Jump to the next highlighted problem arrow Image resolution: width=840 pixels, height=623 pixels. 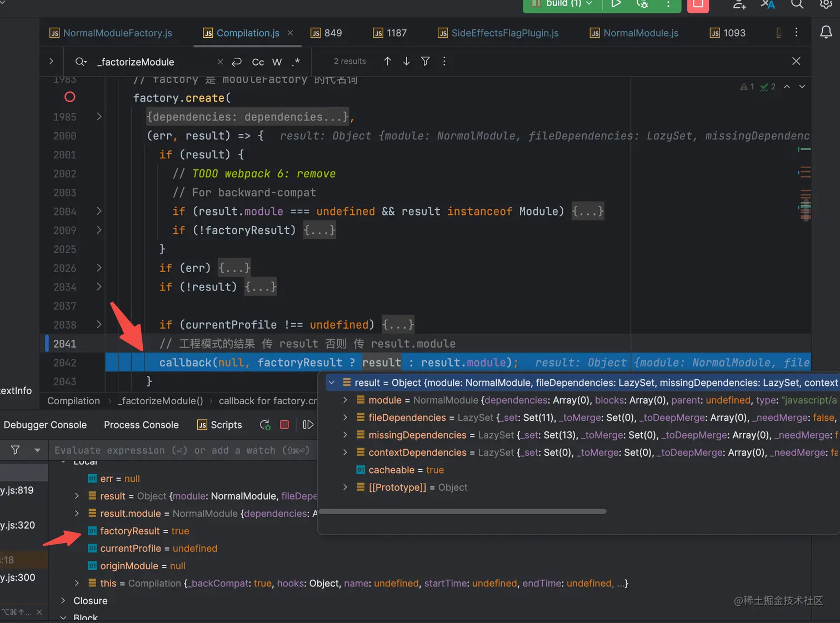tap(802, 87)
